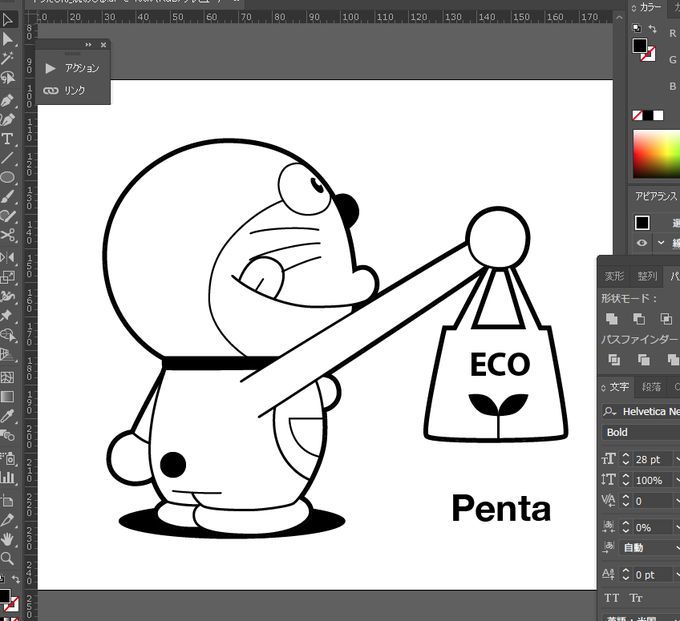The image size is (680, 621).
Task: Select the Pen tool
Action: point(7,101)
